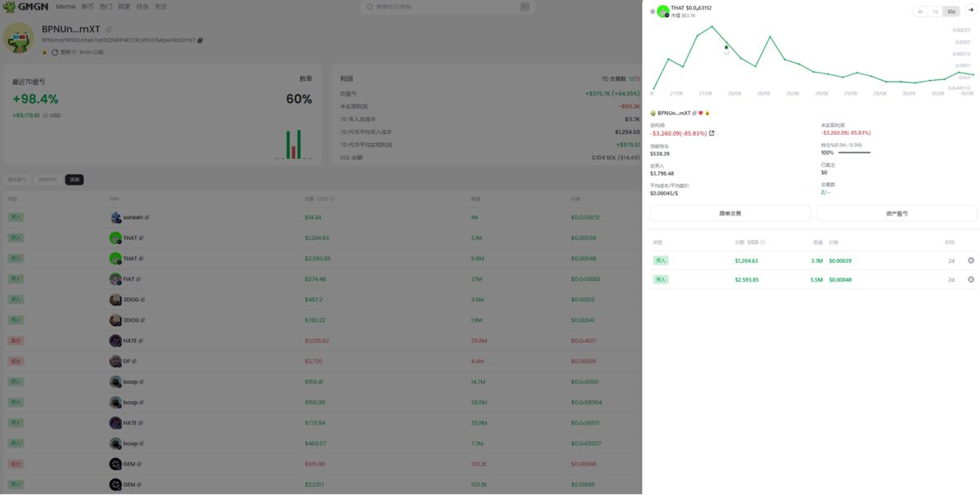Image resolution: width=980 pixels, height=495 pixels.
Task: Focus the top search input field
Action: [445, 7]
